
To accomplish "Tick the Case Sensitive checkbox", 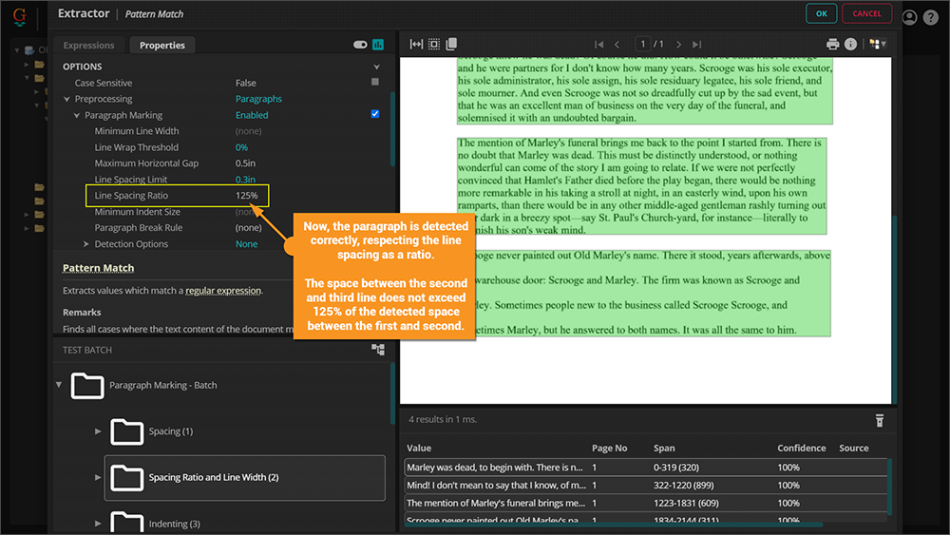I will [375, 83].
